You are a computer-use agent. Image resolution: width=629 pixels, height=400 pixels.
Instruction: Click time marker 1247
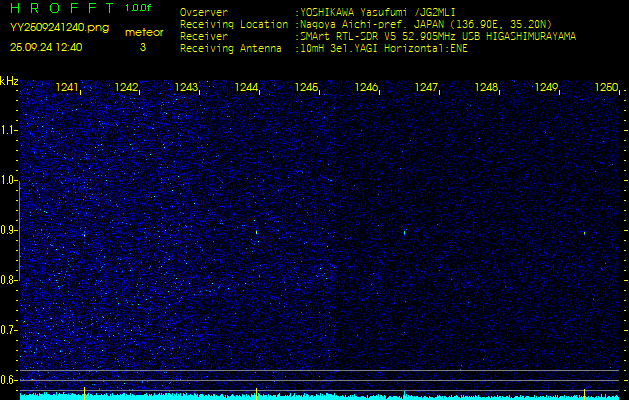tap(426, 87)
